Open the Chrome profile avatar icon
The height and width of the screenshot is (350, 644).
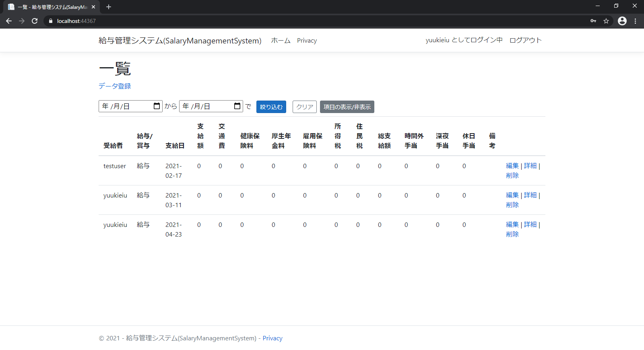pos(622,21)
